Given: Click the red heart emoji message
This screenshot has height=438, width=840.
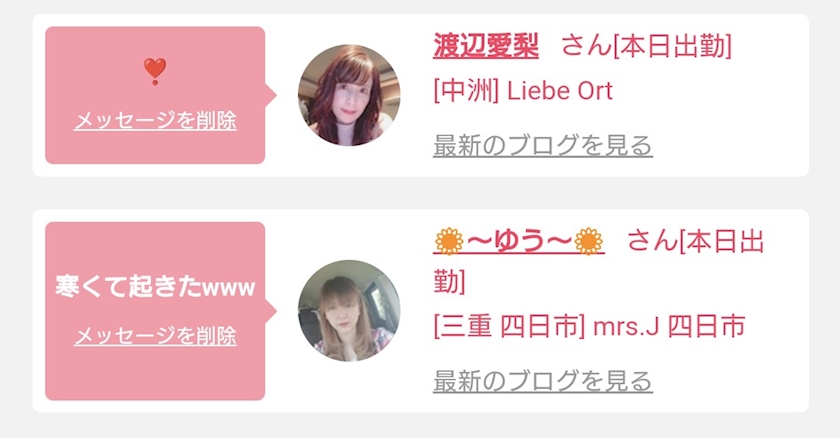Looking at the screenshot, I should (155, 72).
